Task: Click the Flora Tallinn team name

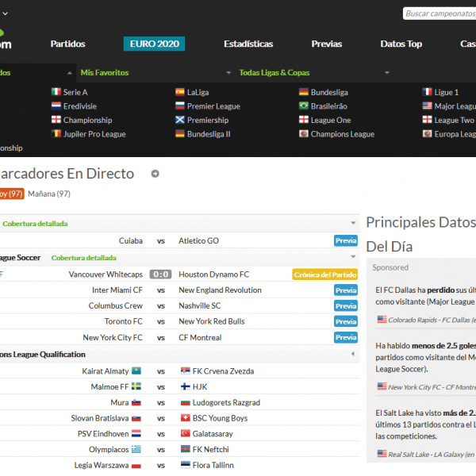Action: [213, 465]
